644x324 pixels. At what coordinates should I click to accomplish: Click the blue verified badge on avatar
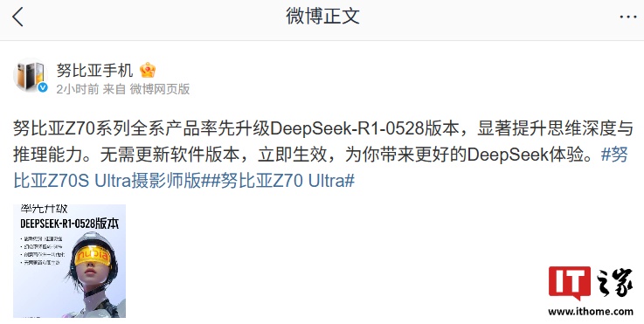click(43, 87)
